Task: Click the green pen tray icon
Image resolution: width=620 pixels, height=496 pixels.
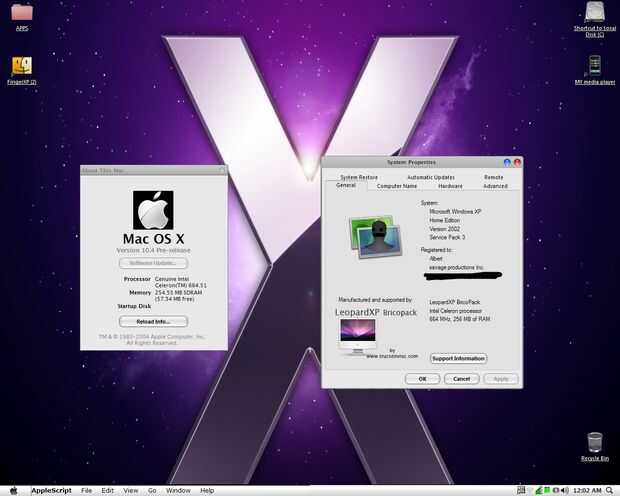Action: coord(539,490)
